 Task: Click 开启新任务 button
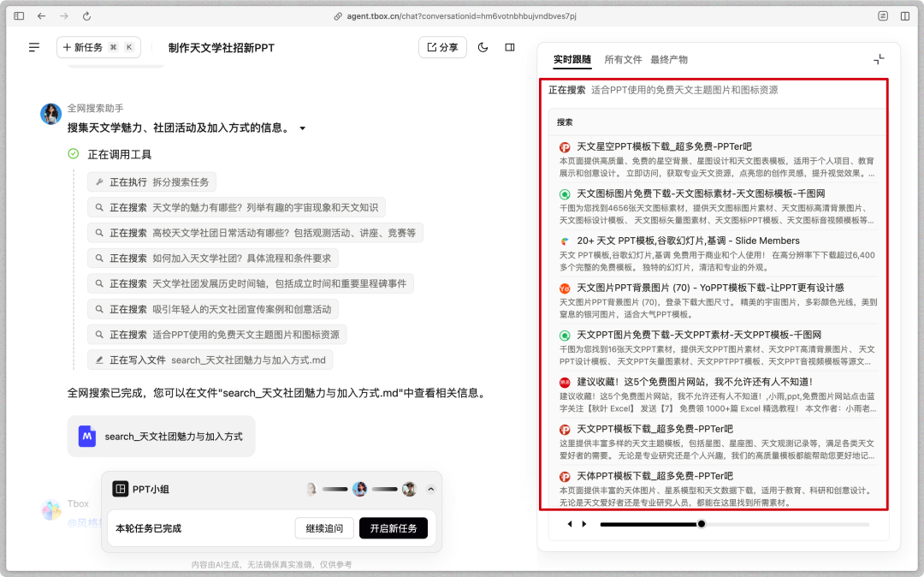[x=393, y=528]
